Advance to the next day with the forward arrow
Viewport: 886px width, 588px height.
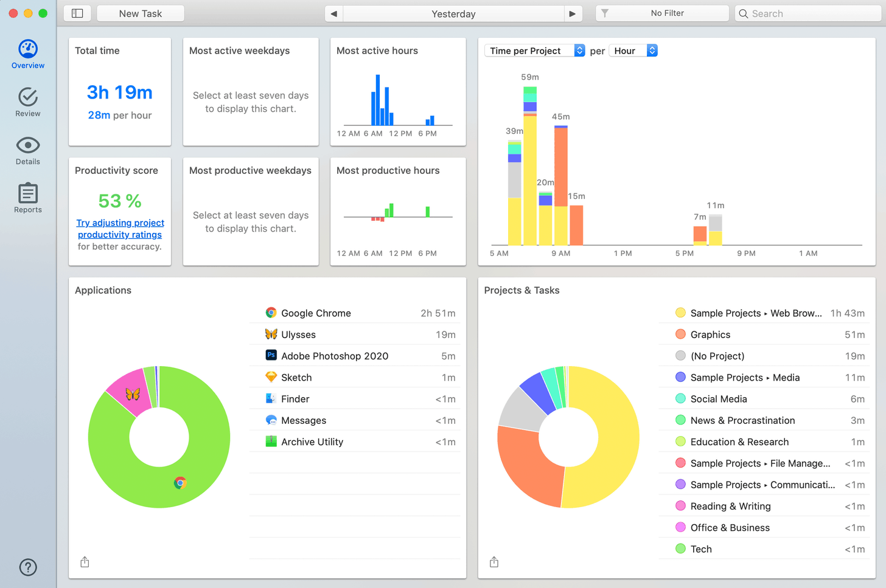tap(573, 13)
